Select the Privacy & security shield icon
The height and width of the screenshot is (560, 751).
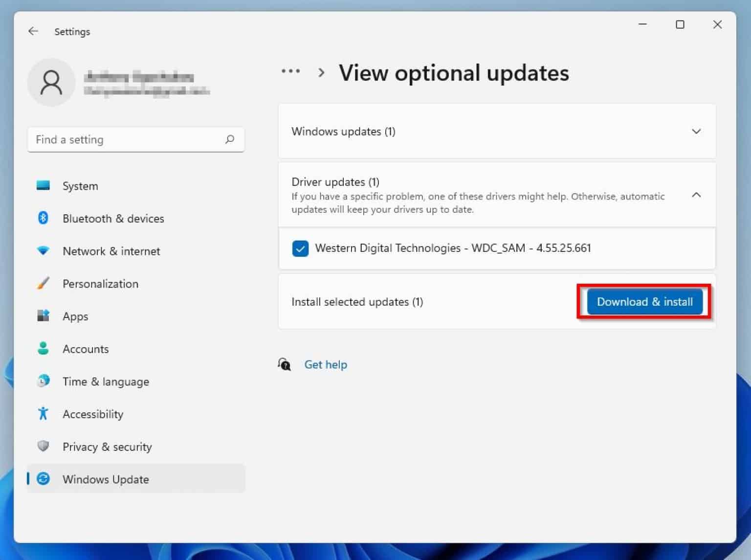coord(44,447)
